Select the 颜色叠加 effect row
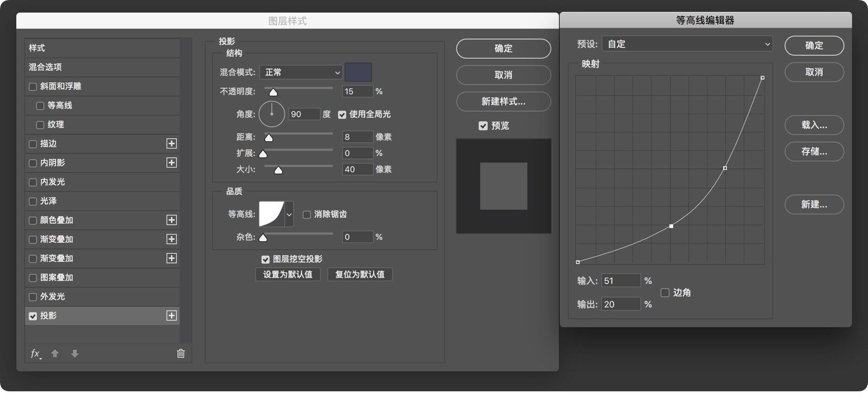This screenshot has width=868, height=413. (102, 220)
